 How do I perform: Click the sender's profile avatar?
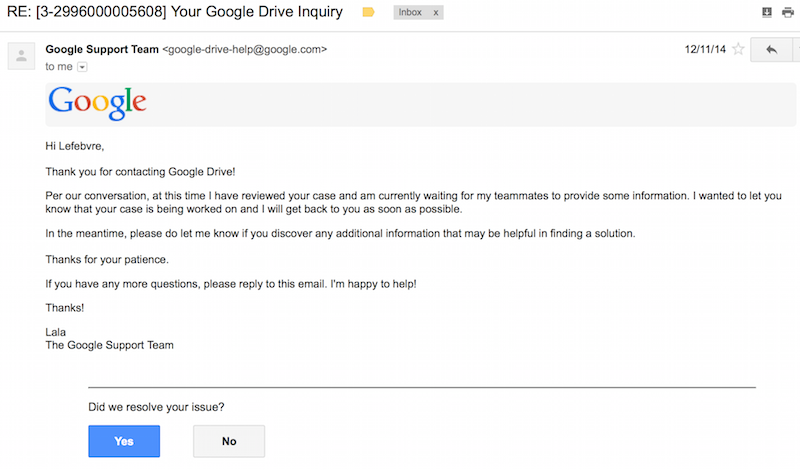[x=21, y=56]
